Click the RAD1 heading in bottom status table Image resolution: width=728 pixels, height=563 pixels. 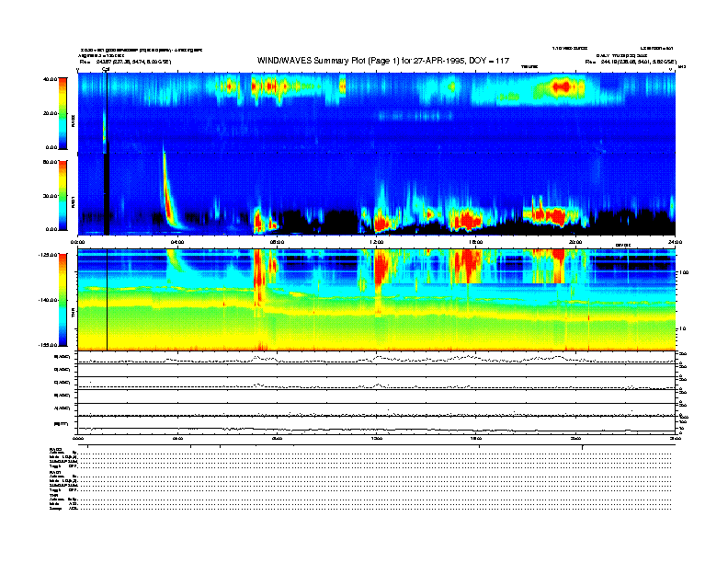pyautogui.click(x=55, y=472)
